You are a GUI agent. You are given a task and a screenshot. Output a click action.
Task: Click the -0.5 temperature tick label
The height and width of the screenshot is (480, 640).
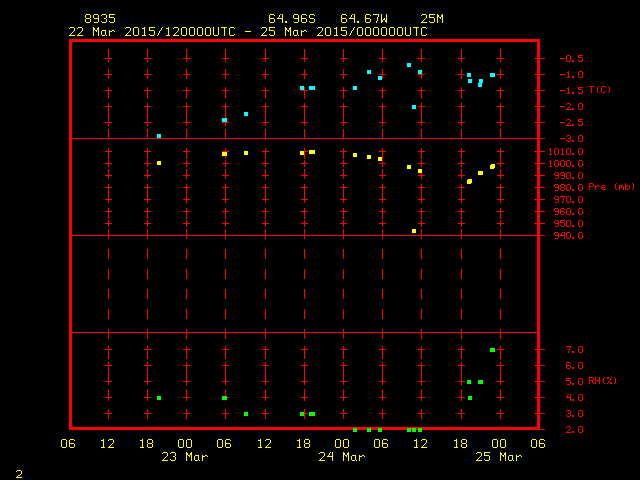[x=567, y=59]
